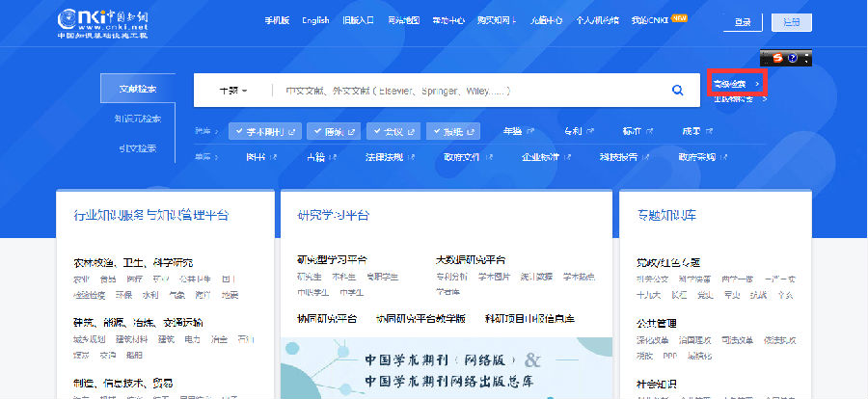Open the 高级检索 advanced search link
This screenshot has width=868, height=399.
(737, 84)
